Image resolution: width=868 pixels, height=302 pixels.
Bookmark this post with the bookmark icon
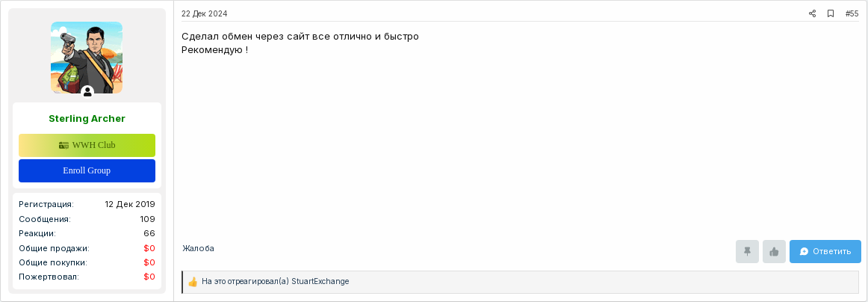click(x=831, y=14)
